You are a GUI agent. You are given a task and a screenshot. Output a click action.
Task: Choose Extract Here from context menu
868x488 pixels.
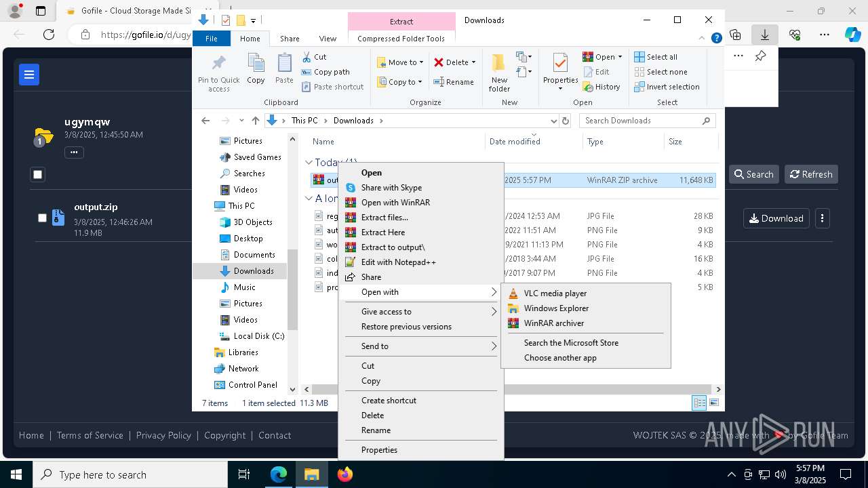point(383,232)
